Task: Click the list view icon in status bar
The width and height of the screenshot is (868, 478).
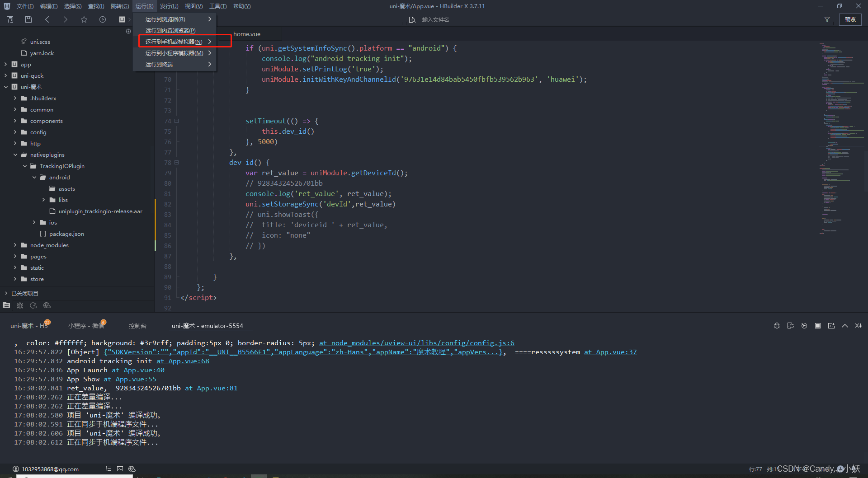Action: (108, 469)
